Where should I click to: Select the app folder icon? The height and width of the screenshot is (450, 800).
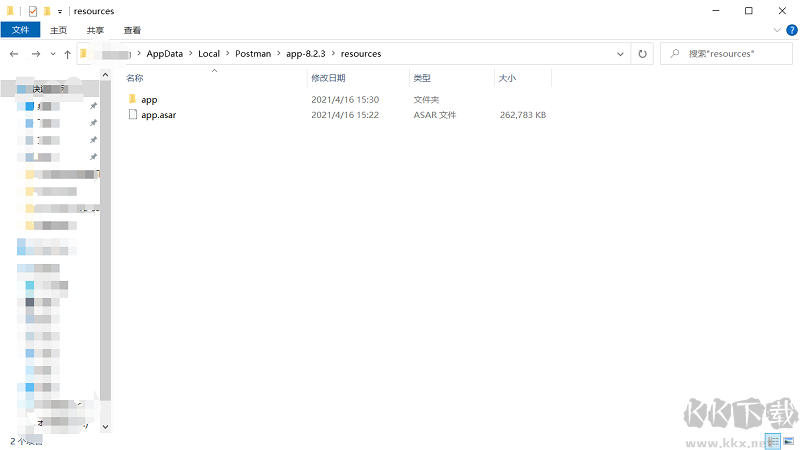coord(133,99)
